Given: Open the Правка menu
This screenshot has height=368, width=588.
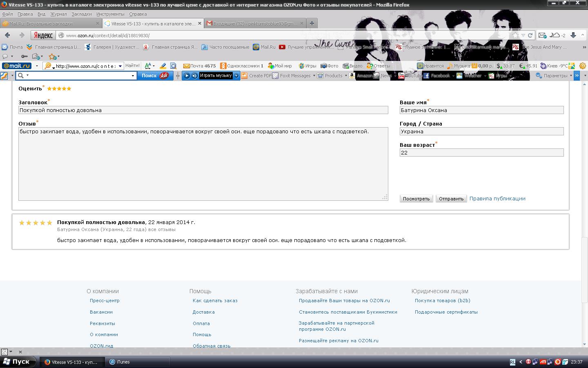Looking at the screenshot, I should (25, 14).
